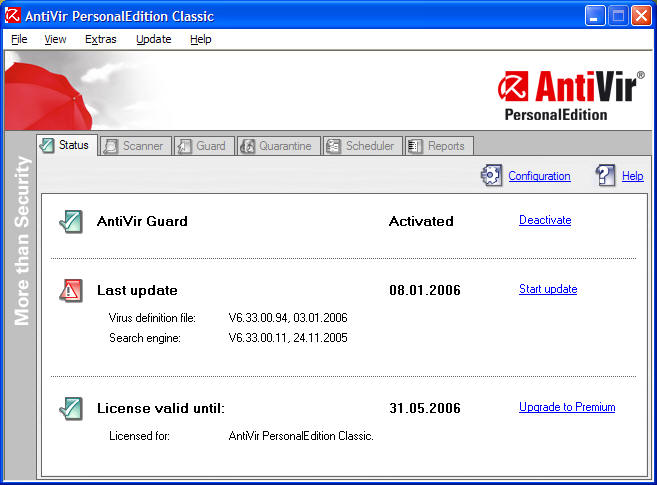Click the AntiVir Guard green checkmark icon
657x485 pixels.
point(71,221)
